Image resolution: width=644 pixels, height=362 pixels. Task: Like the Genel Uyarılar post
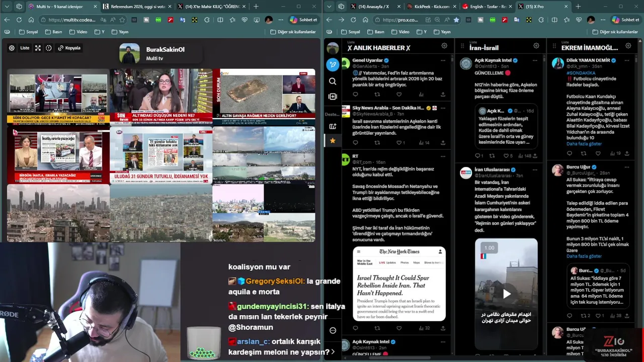click(x=399, y=94)
